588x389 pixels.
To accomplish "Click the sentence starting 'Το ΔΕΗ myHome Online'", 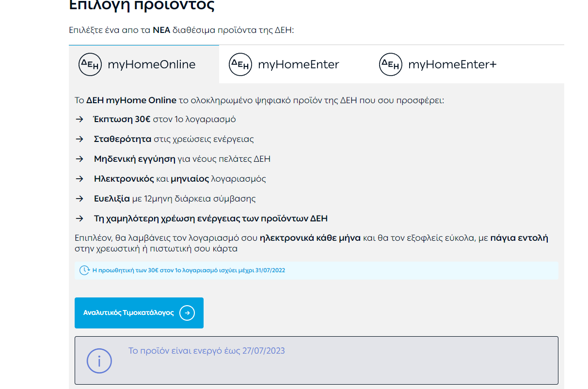I will pyautogui.click(x=259, y=101).
